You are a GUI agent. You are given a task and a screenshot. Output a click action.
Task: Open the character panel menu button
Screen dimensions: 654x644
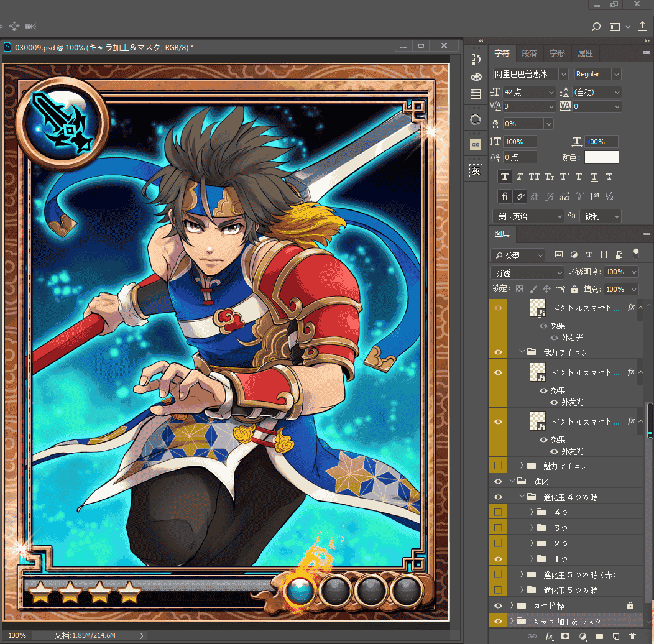coord(646,53)
